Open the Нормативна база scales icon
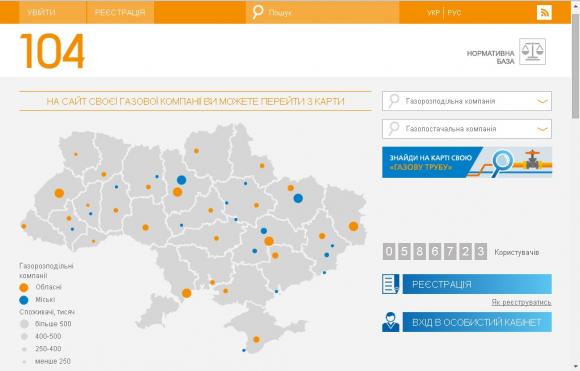Viewport: 580px width, 371px height. tap(532, 51)
